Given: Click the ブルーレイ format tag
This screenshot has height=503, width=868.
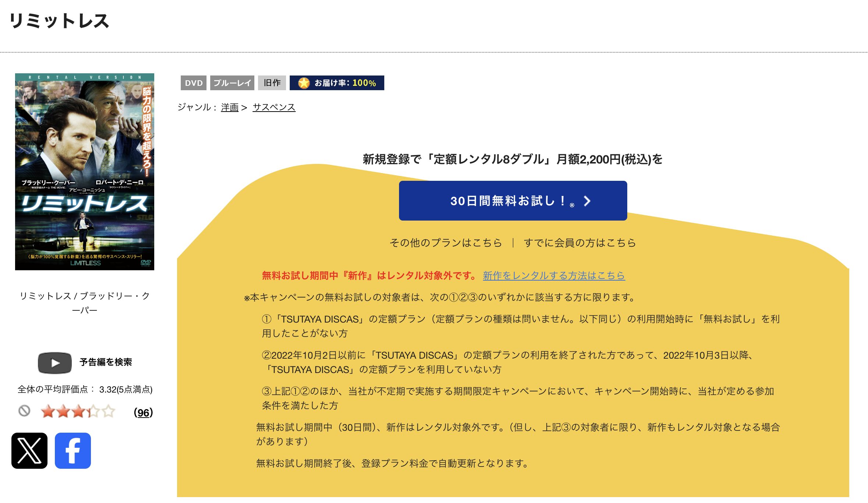Looking at the screenshot, I should (x=232, y=83).
